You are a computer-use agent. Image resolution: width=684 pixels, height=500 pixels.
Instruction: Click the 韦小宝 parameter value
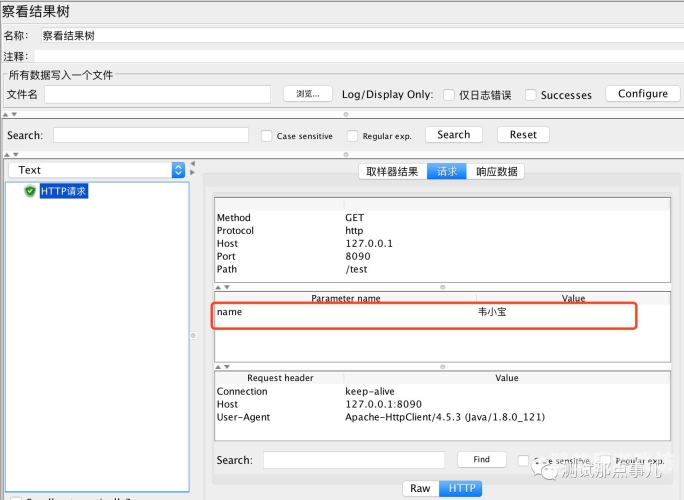point(492,312)
